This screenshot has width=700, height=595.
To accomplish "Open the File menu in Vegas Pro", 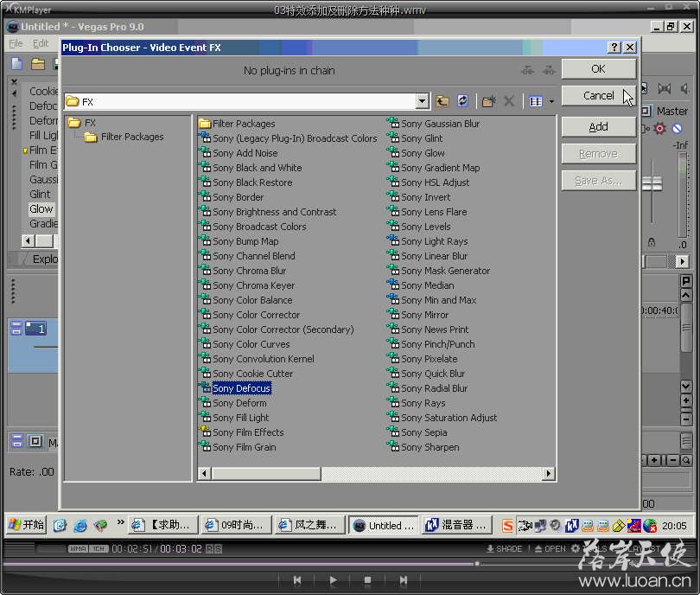I will click(x=16, y=43).
